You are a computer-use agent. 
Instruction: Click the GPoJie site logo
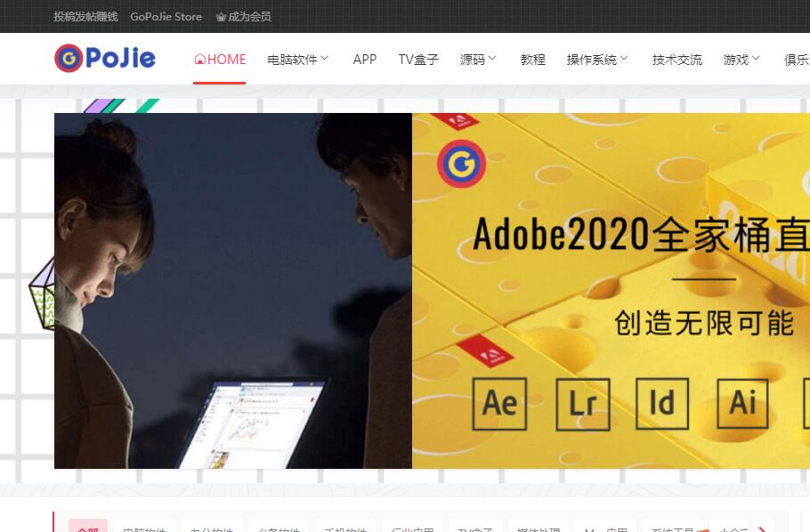click(105, 58)
